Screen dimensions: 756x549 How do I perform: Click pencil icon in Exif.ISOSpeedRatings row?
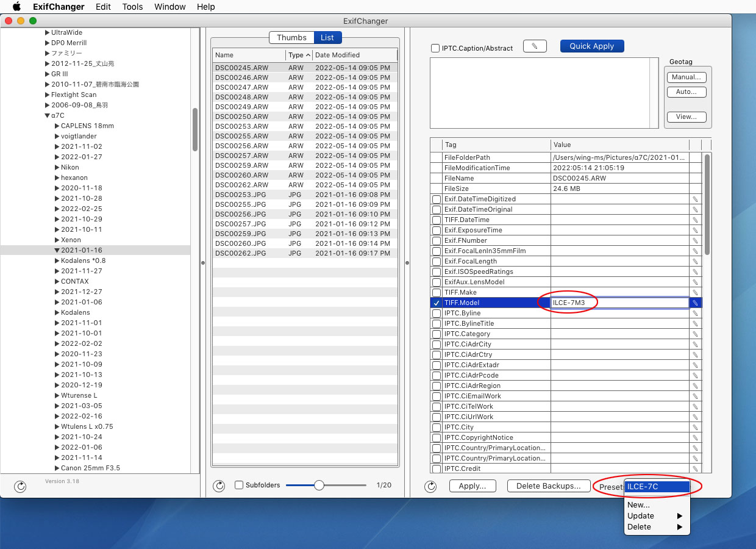coord(695,271)
